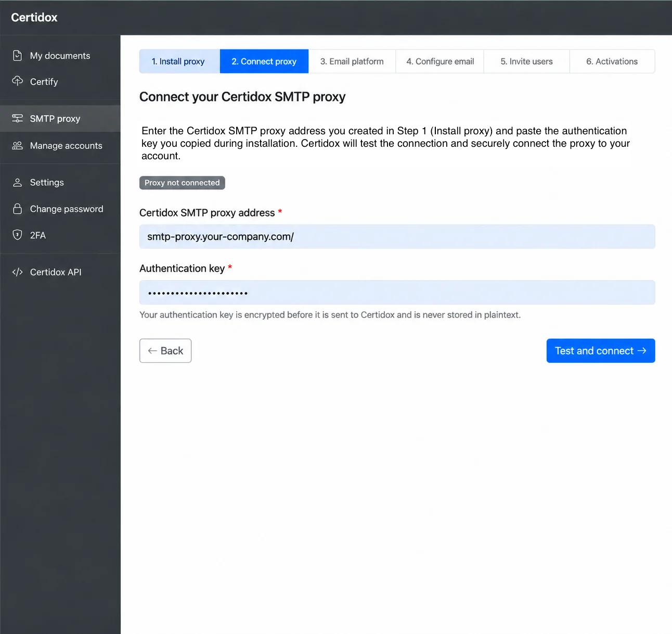This screenshot has height=634, width=672.
Task: Click the Back button
Action: 165,351
